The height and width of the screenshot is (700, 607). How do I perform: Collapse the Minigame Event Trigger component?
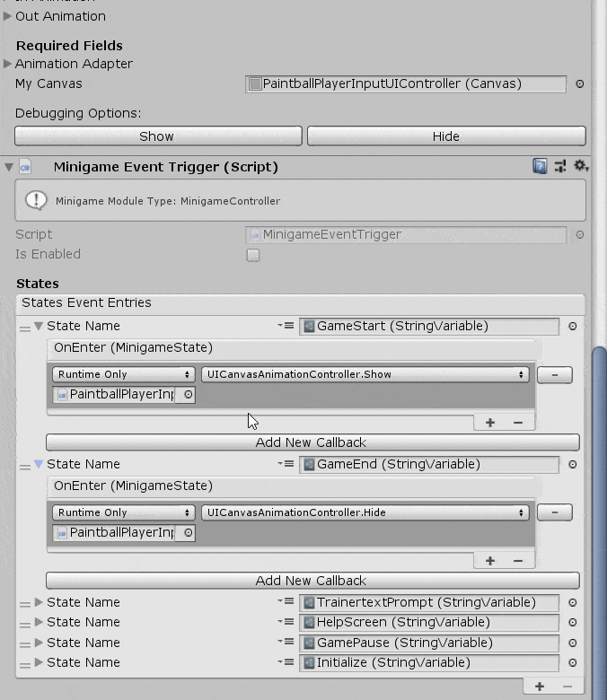[x=8, y=168]
